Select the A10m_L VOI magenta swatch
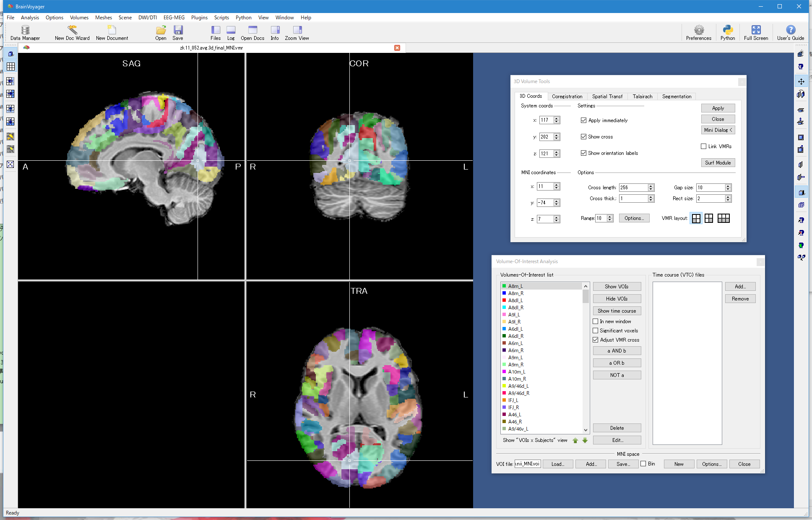Screen dimensions: 812x520 click(x=504, y=372)
